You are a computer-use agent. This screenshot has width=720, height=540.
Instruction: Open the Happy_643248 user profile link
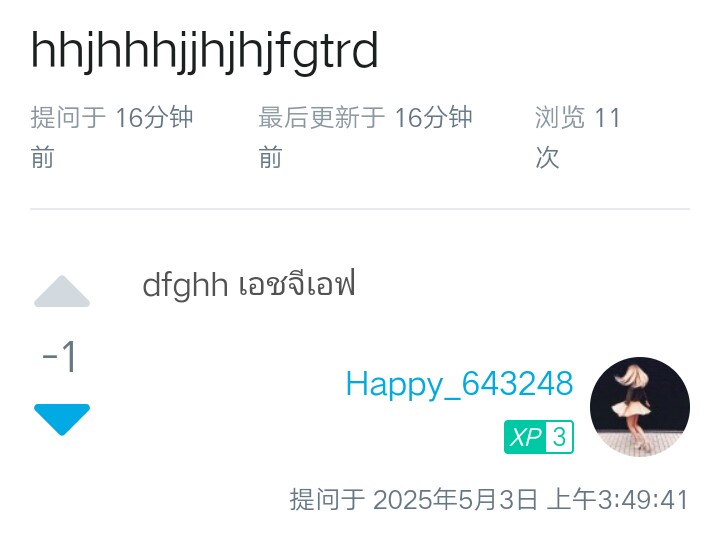point(459,384)
